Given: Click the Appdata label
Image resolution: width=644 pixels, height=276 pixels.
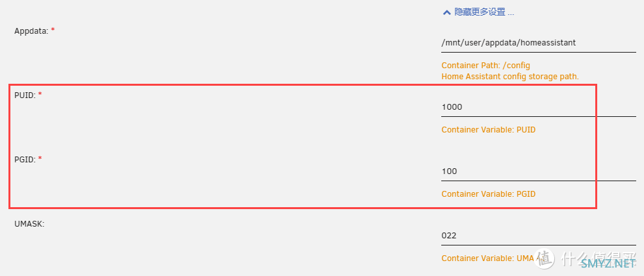Looking at the screenshot, I should 32,31.
